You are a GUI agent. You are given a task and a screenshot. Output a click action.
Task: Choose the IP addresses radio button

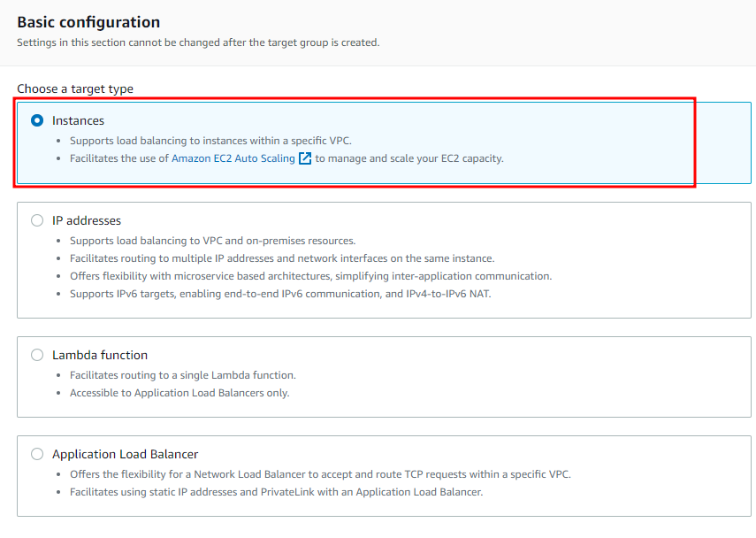click(x=37, y=220)
